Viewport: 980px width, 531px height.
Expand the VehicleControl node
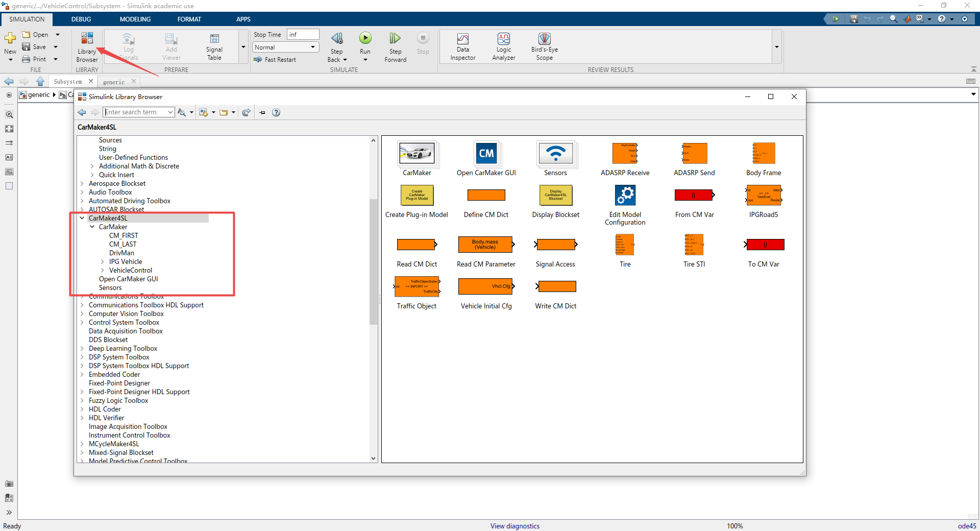(x=103, y=270)
